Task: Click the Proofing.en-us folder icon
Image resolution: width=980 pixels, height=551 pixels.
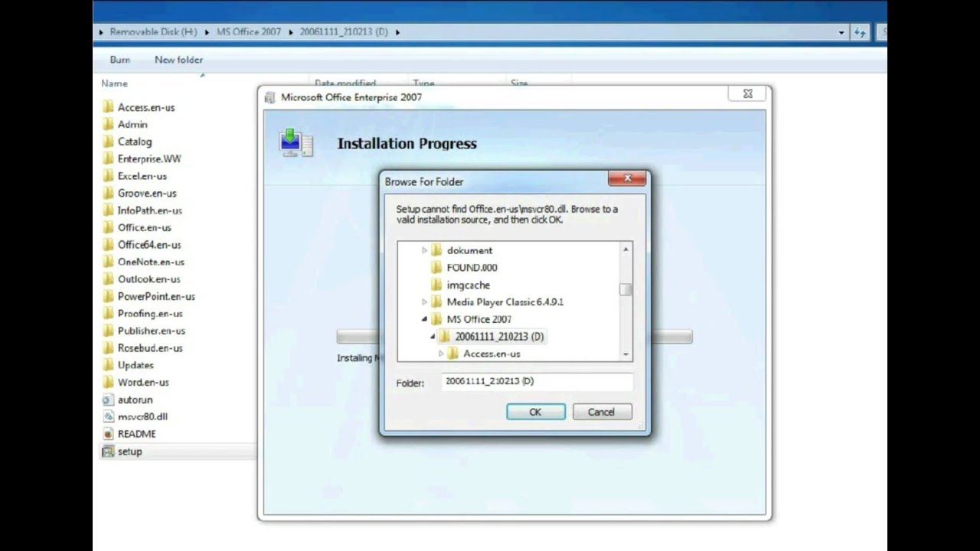Action: click(108, 314)
